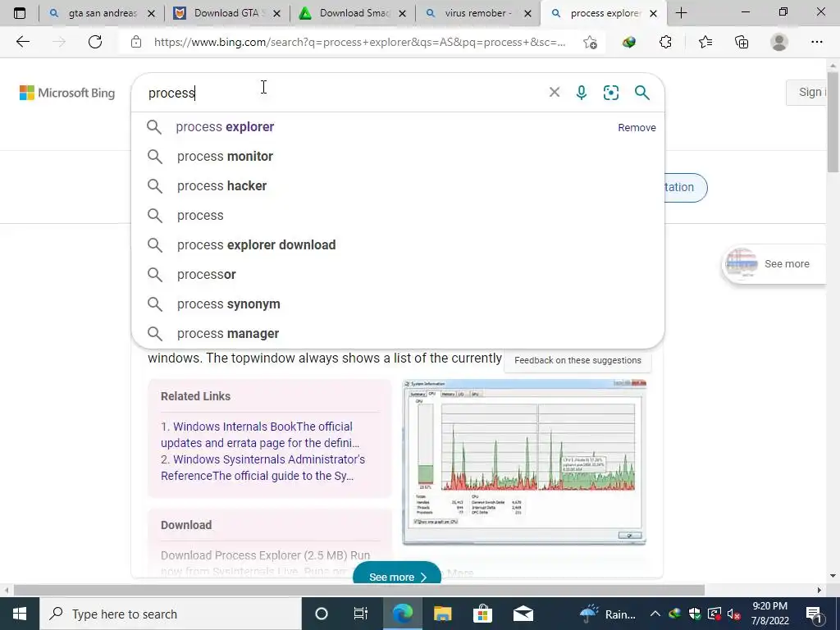Click the horizontal page scrollbar
This screenshot has height=630, width=840.
[x=359, y=590]
